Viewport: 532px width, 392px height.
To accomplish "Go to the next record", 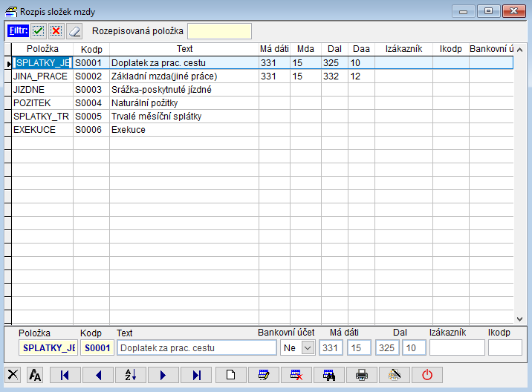I will [163, 375].
